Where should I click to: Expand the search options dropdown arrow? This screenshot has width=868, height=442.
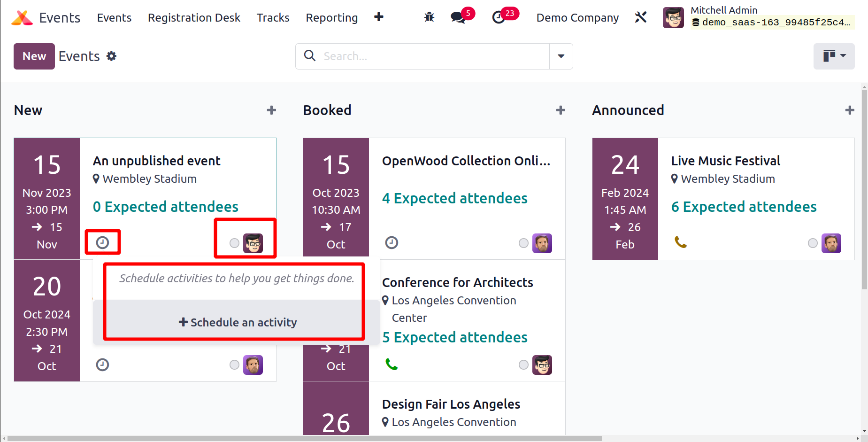point(561,56)
